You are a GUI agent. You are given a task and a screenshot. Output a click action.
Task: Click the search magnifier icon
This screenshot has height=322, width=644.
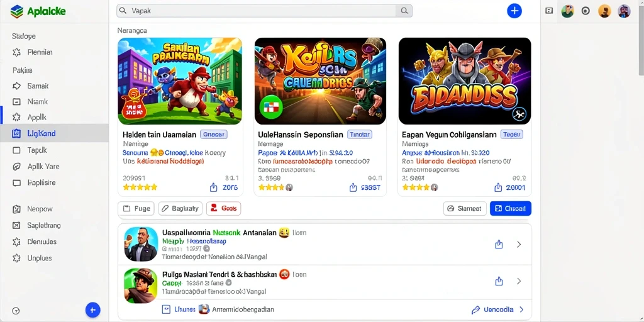404,11
